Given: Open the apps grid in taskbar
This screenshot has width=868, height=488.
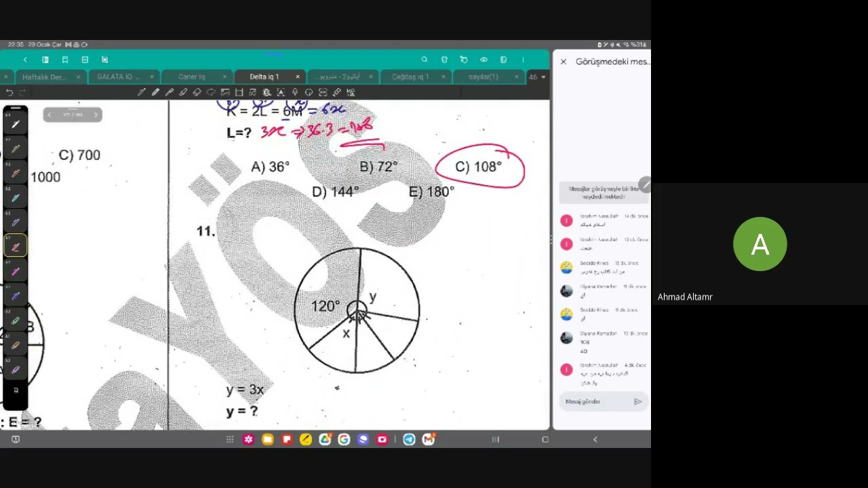Looking at the screenshot, I should click(x=230, y=439).
